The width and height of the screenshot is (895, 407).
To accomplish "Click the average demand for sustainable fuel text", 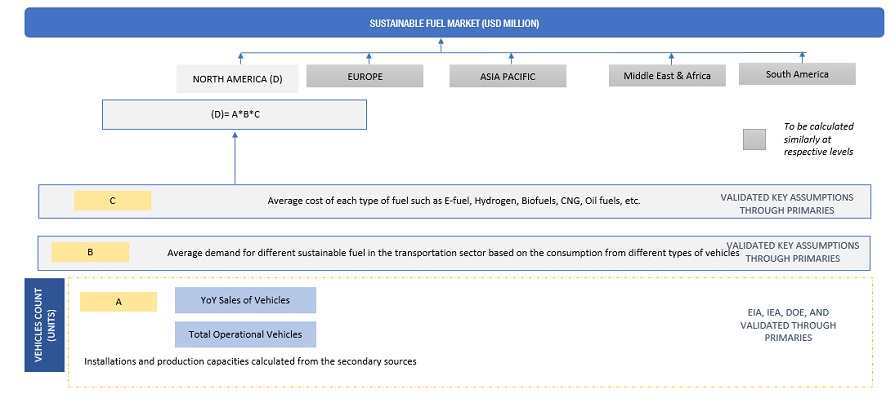I will [x=453, y=253].
